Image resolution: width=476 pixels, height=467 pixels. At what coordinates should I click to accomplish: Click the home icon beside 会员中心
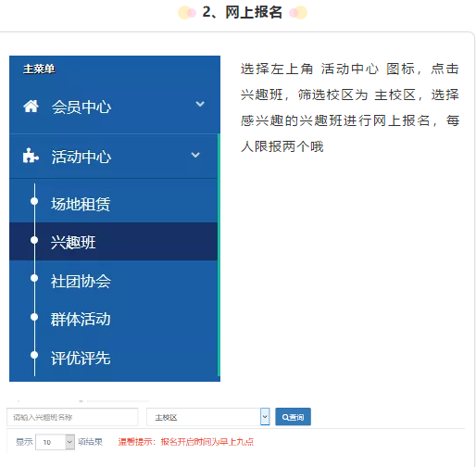pyautogui.click(x=31, y=107)
